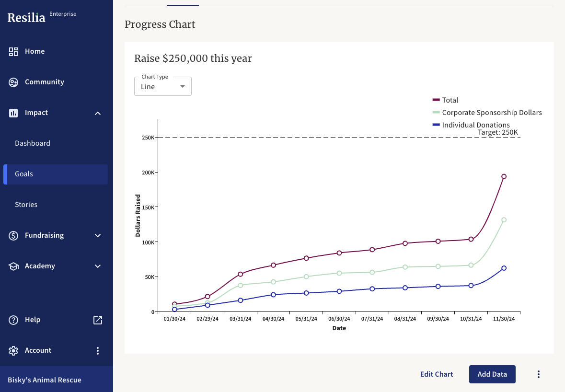This screenshot has width=565, height=392.
Task: Hide Corporate Sponsorship Dollars from the chart
Action: click(487, 112)
